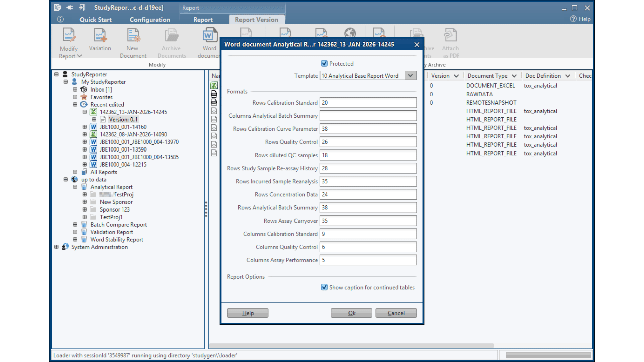
Task: Expand the System Administration tree node
Action: (x=56, y=247)
